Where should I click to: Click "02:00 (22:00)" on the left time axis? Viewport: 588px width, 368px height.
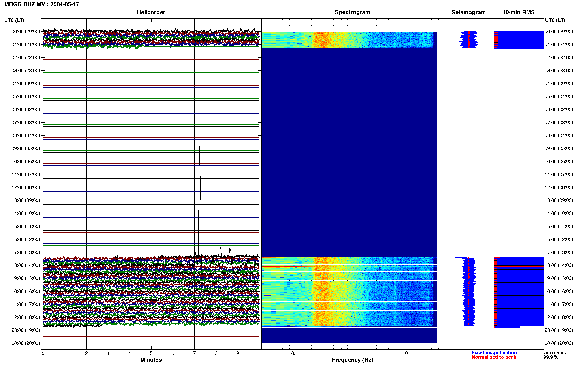[x=26, y=57]
